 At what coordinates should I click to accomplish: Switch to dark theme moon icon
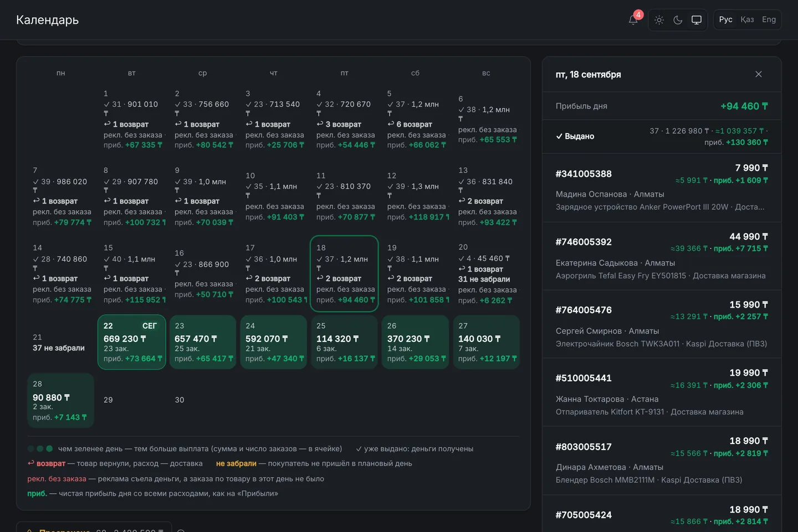point(678,20)
